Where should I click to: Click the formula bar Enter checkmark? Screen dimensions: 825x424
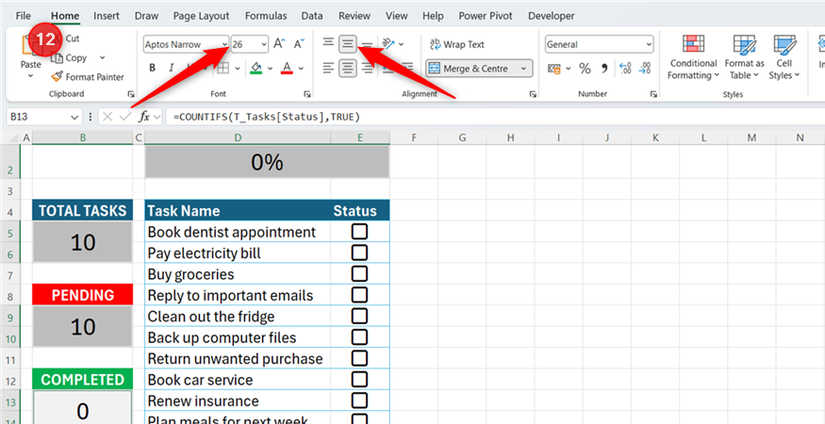click(125, 117)
